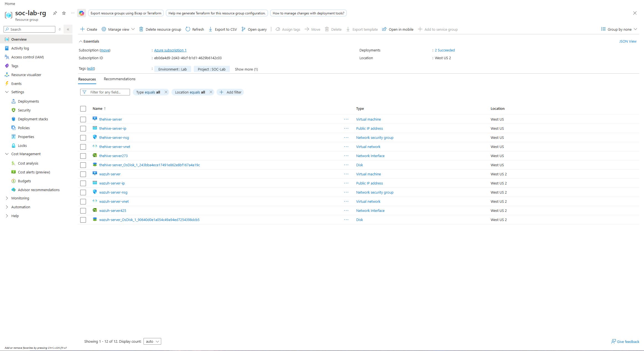Open Copilot icon beside suggestions
Screen dimensions: 644x351
point(81,13)
